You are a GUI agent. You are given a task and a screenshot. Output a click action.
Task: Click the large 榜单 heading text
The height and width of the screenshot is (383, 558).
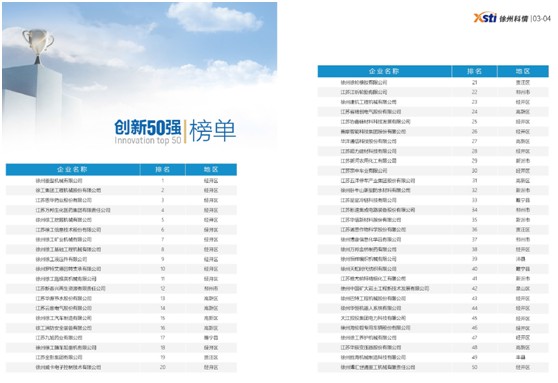point(212,131)
